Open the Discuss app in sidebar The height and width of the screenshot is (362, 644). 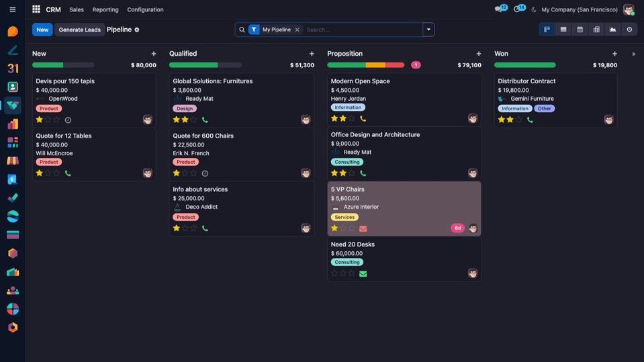(13, 31)
